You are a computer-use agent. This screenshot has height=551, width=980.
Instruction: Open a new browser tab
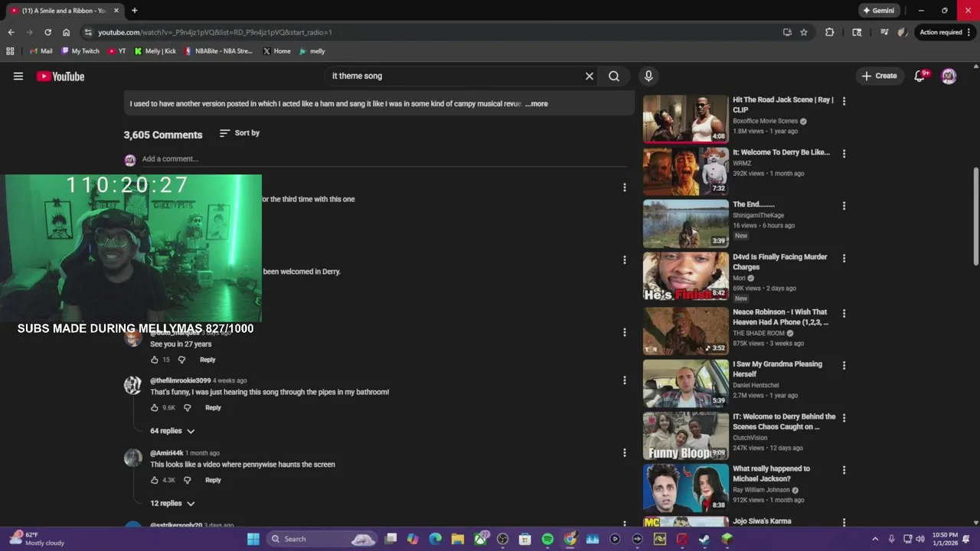click(x=135, y=11)
